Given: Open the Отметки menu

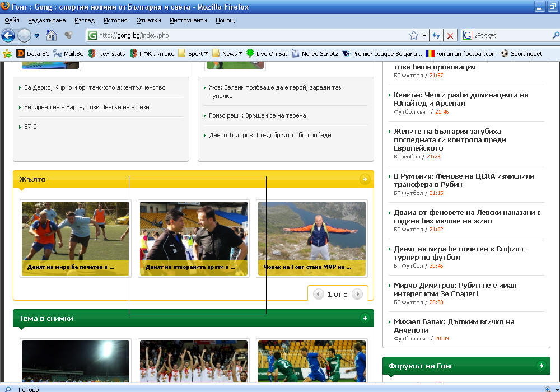Looking at the screenshot, I should tap(148, 20).
